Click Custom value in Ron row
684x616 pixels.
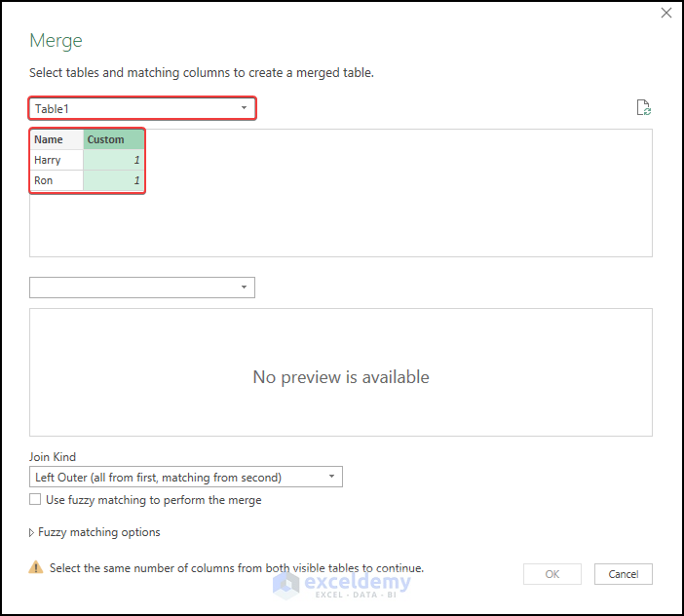click(114, 180)
